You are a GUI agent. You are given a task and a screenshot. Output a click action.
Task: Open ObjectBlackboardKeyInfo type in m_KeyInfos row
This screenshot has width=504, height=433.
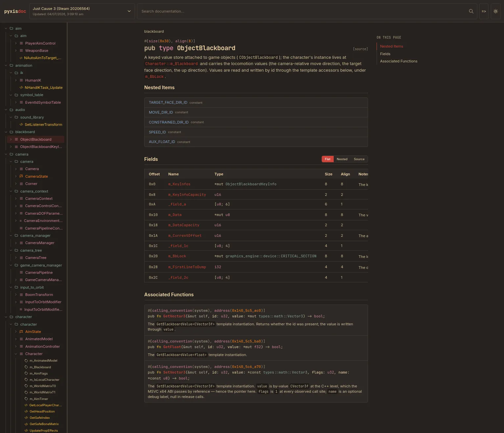(251, 184)
